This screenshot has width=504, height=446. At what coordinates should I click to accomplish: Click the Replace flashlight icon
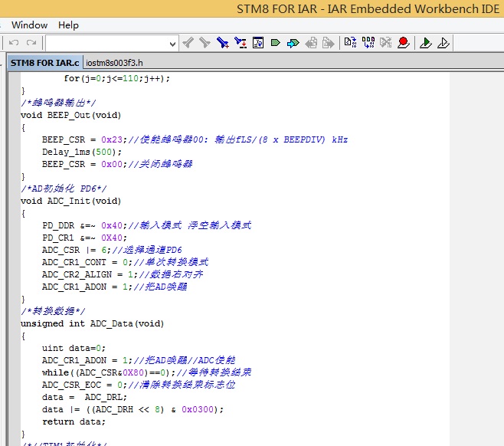[x=241, y=43]
